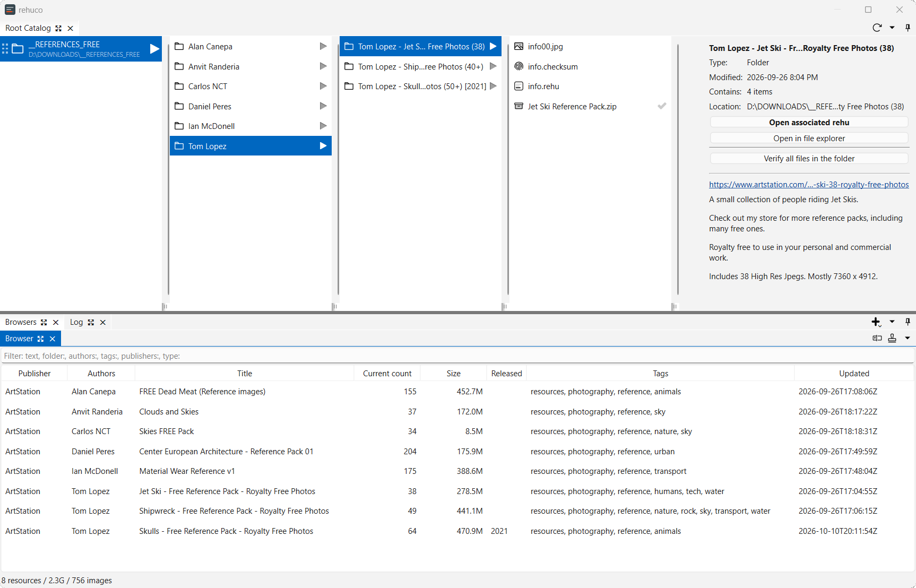
Task: Maximize the Browser sub-tab via expand icon
Action: click(40, 339)
